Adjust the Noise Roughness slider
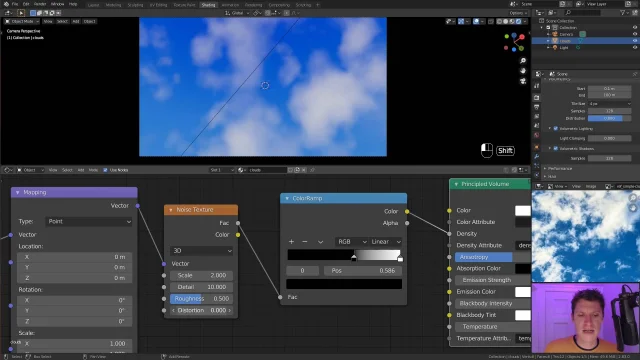640x360 pixels. [202, 299]
